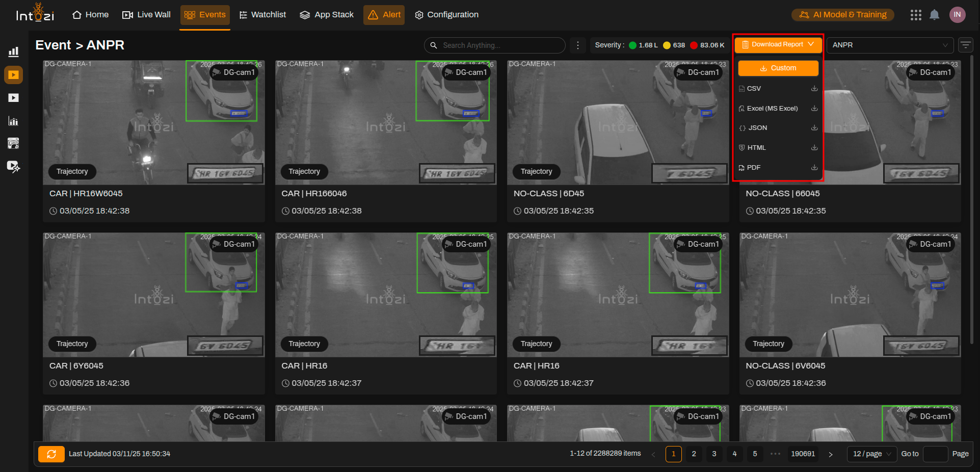980x472 pixels.
Task: Open the IN user avatar
Action: pos(957,15)
